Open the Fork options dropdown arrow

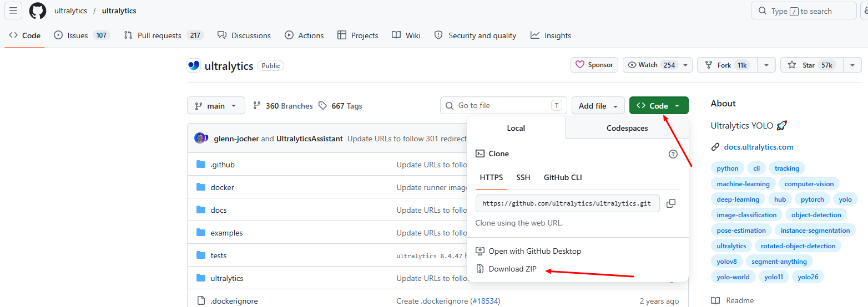coord(766,65)
